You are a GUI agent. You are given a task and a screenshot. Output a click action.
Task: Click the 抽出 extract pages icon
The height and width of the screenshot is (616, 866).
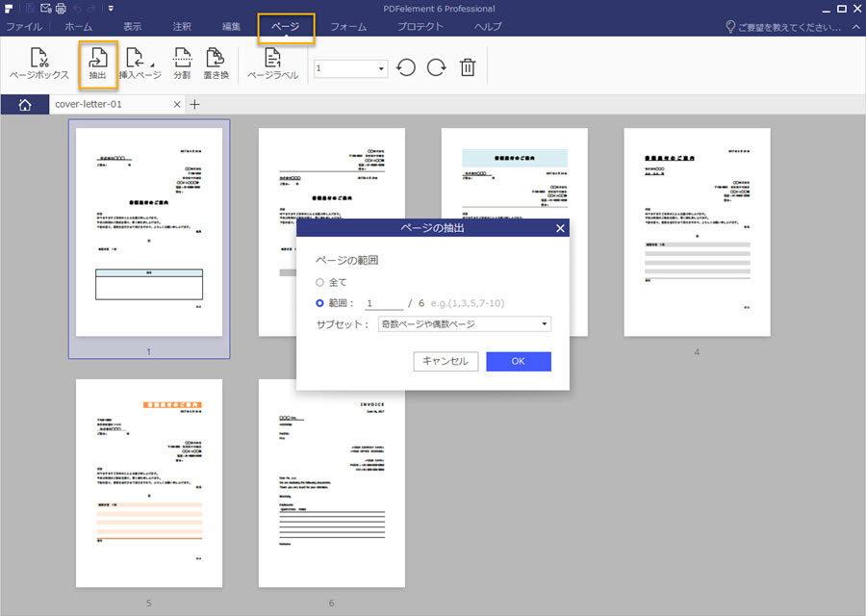pyautogui.click(x=98, y=64)
